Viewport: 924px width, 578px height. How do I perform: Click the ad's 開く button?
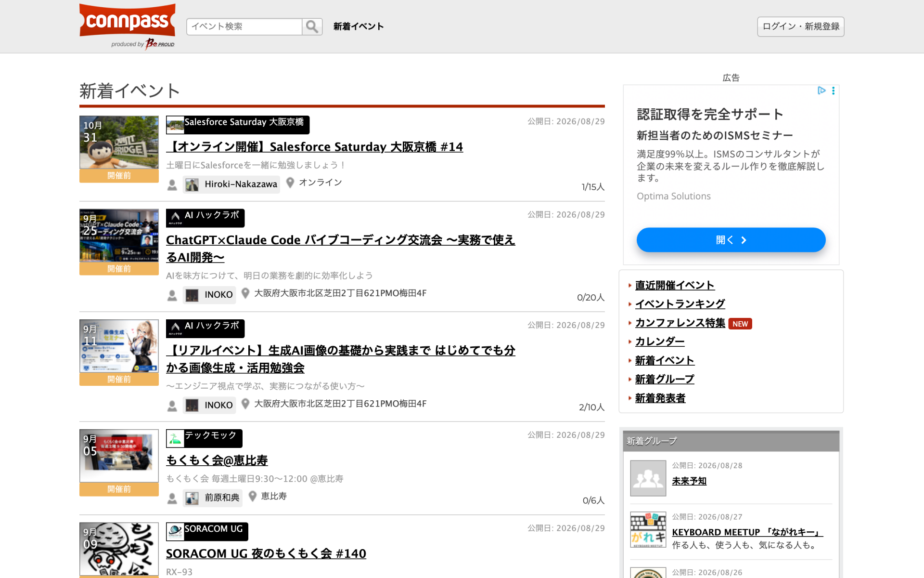click(731, 240)
